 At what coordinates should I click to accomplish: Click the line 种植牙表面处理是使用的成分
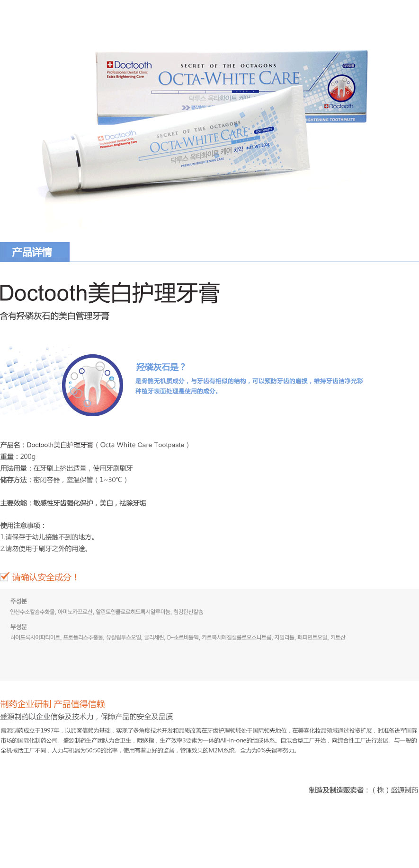[x=177, y=391]
